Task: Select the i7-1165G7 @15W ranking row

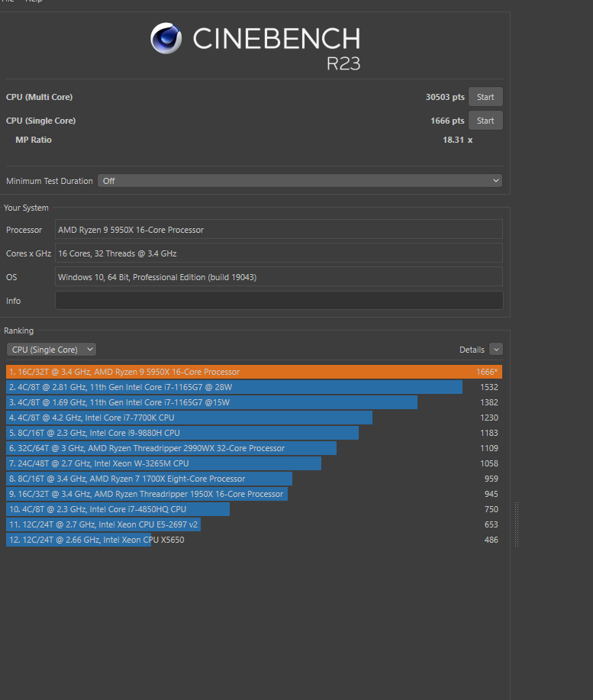Action: (x=254, y=402)
